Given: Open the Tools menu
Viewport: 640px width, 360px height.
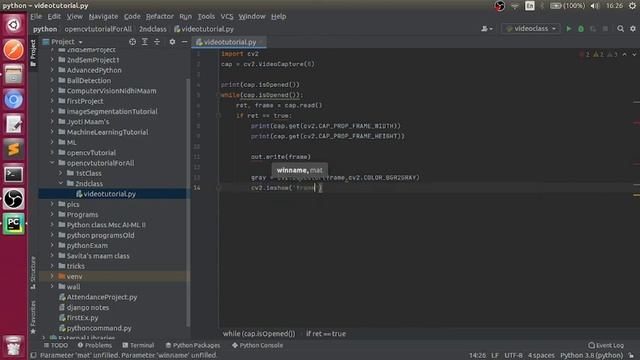Looking at the screenshot, I should coord(206,16).
